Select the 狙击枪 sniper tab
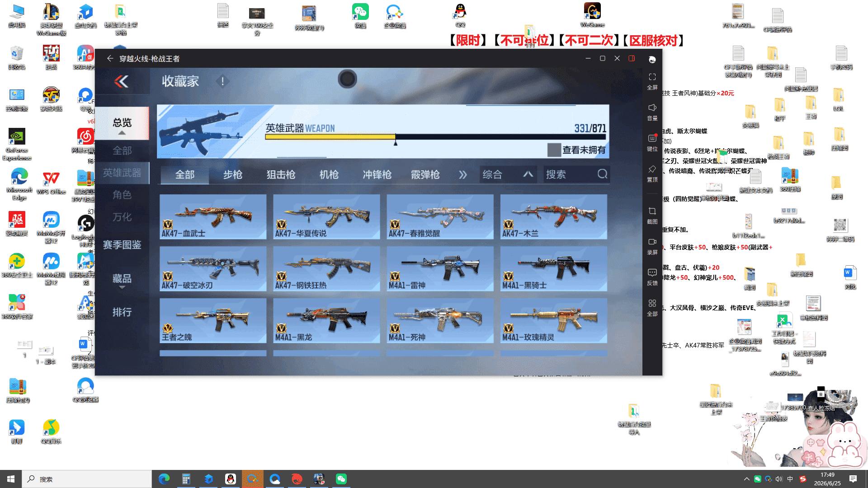The width and height of the screenshot is (868, 488). (x=281, y=174)
